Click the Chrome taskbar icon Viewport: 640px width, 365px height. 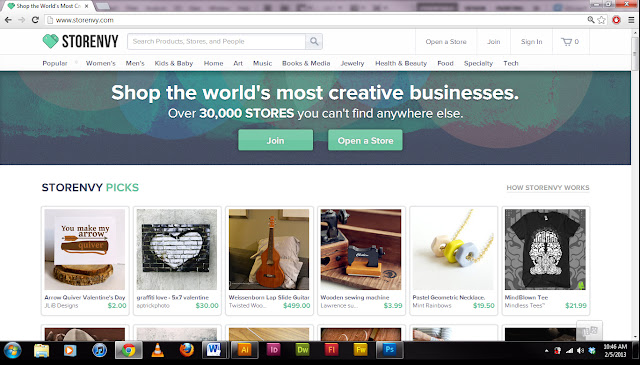click(129, 350)
